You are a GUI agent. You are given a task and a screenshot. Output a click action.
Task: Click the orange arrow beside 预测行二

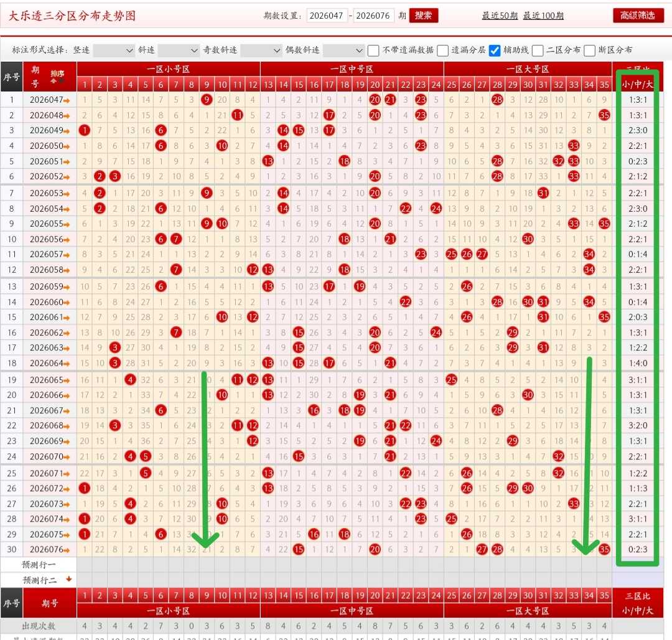(68, 579)
